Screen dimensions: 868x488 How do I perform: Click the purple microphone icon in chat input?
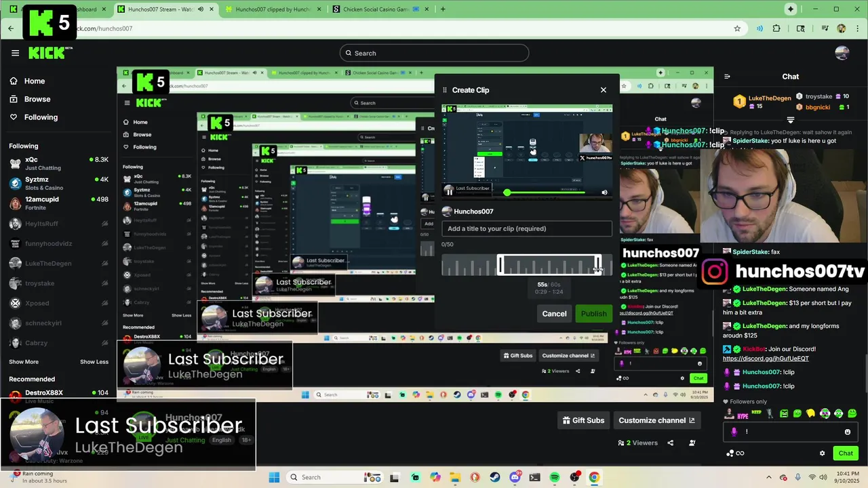coord(734,432)
